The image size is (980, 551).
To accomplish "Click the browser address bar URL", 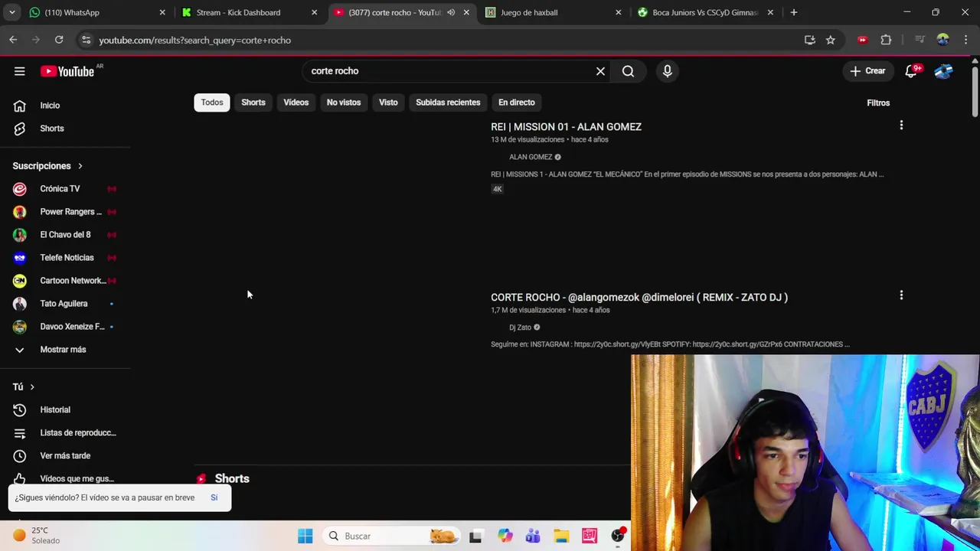I will pos(194,40).
